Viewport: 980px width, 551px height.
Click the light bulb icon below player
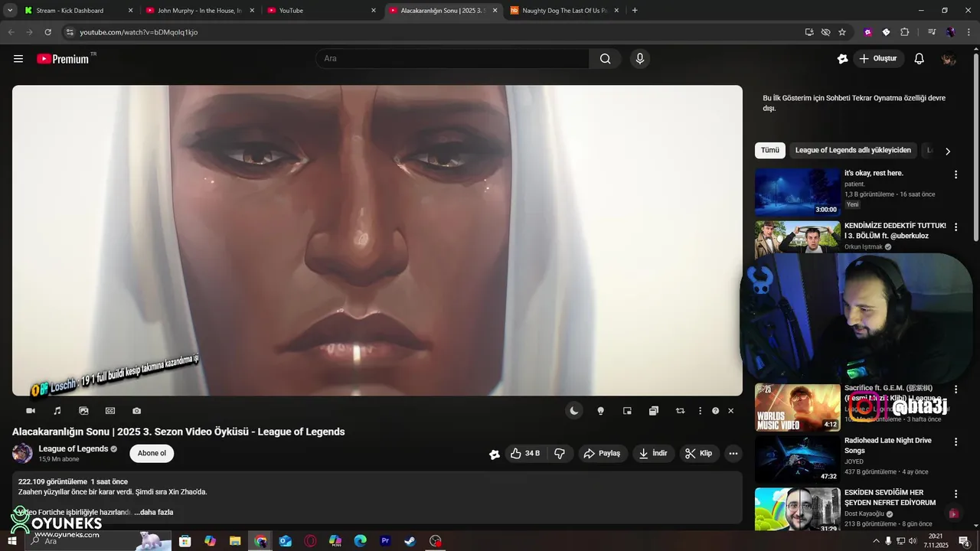click(601, 411)
